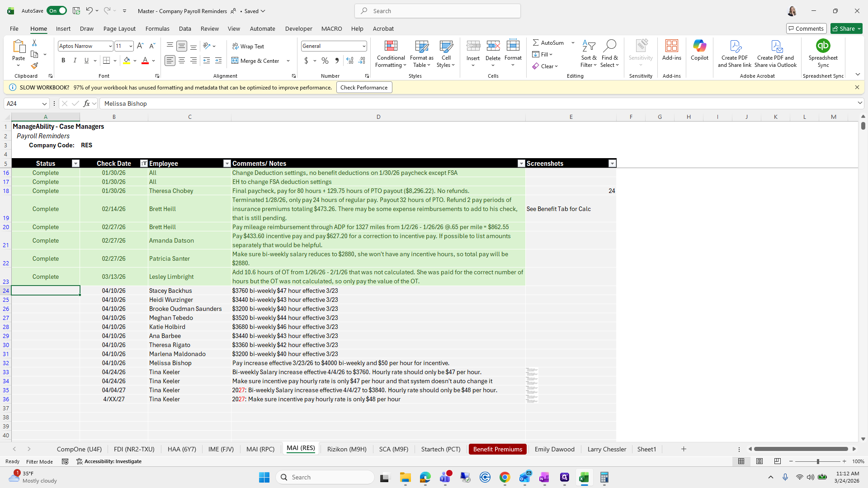Click the Increase Decimal icon

click(x=349, y=61)
